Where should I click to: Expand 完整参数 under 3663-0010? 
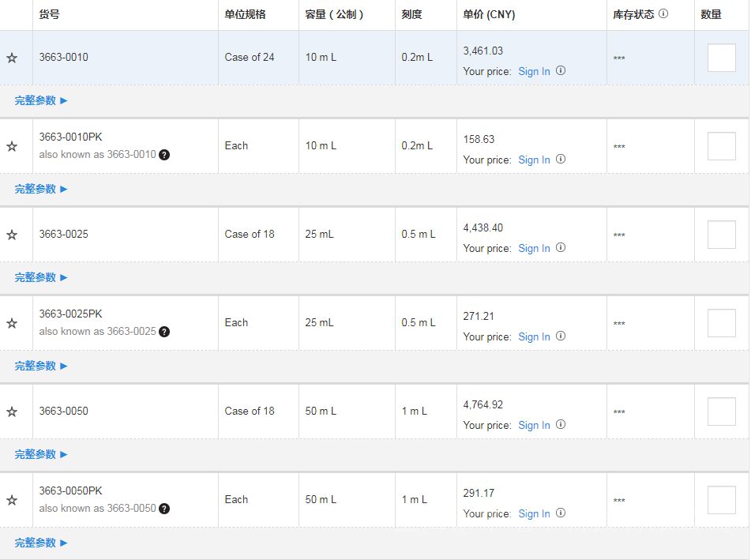pos(41,100)
